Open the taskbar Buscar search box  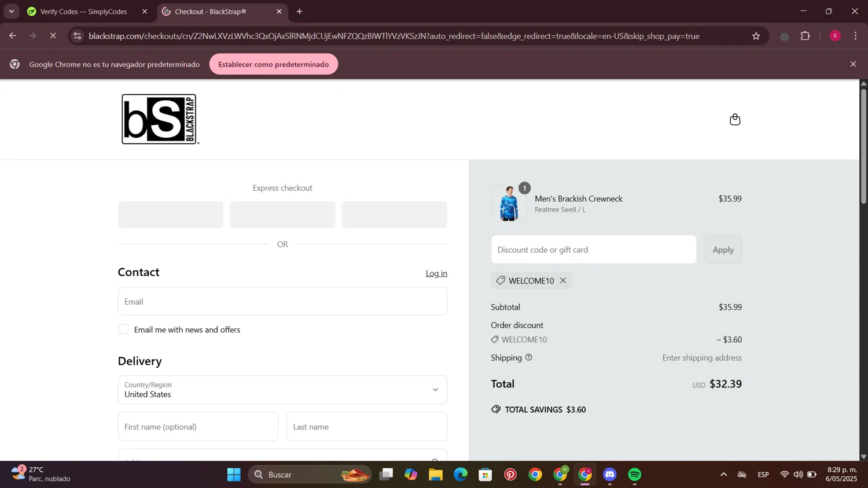tap(310, 475)
